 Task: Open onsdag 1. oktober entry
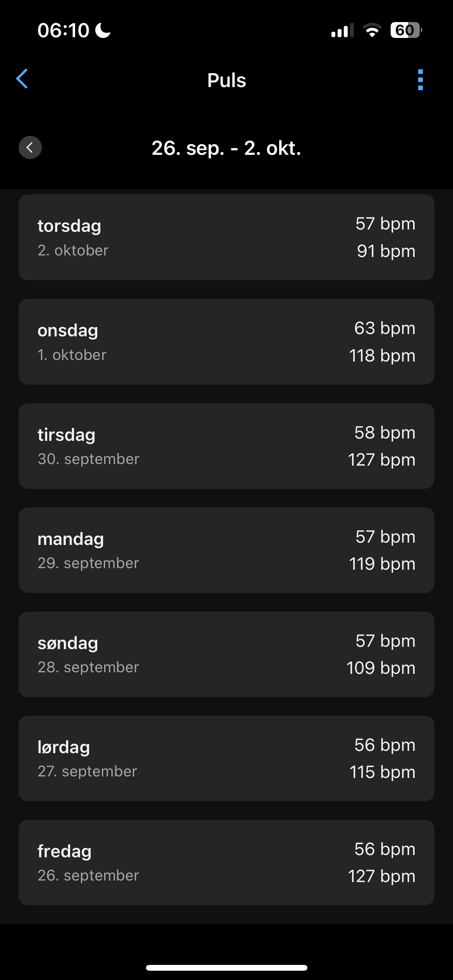(226, 342)
